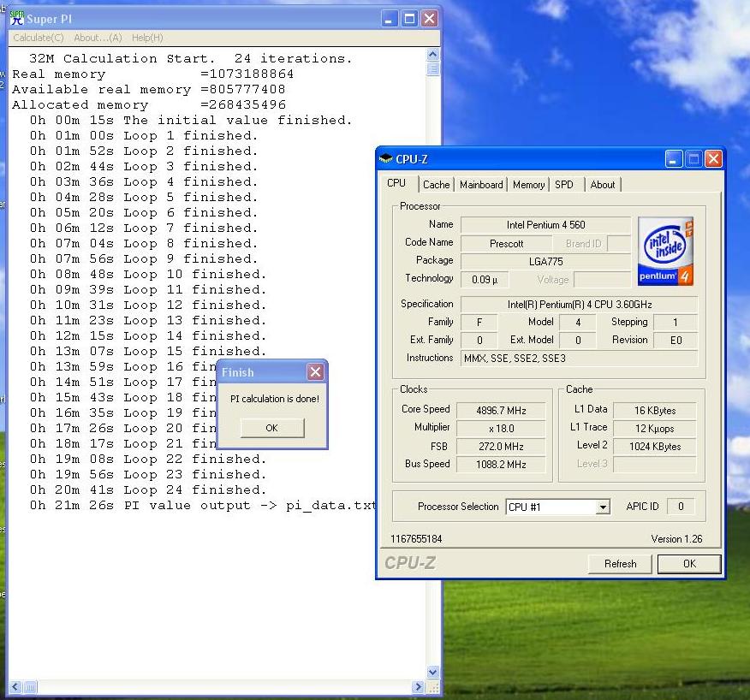This screenshot has width=750, height=700.
Task: Open the Processor Selection dropdown
Action: pyautogui.click(x=604, y=507)
